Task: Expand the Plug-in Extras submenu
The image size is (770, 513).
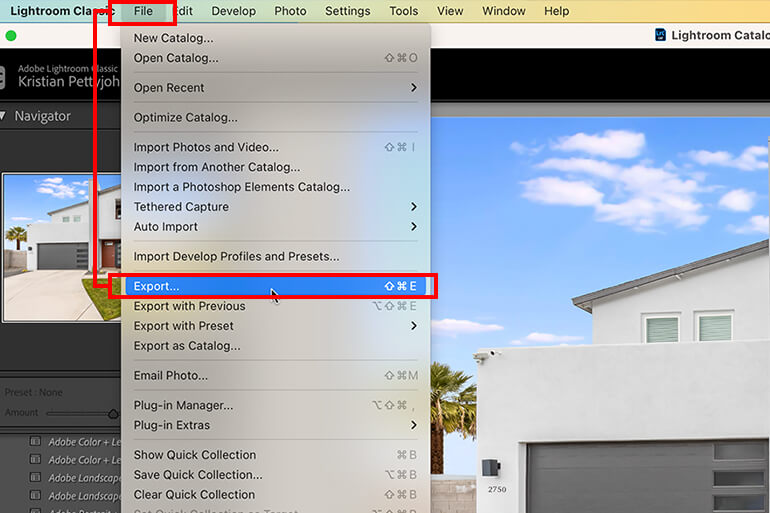Action: pyautogui.click(x=275, y=425)
